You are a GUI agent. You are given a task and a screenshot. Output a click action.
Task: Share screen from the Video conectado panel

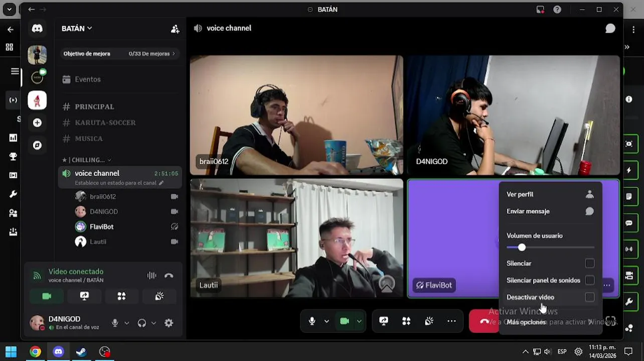coord(84,296)
